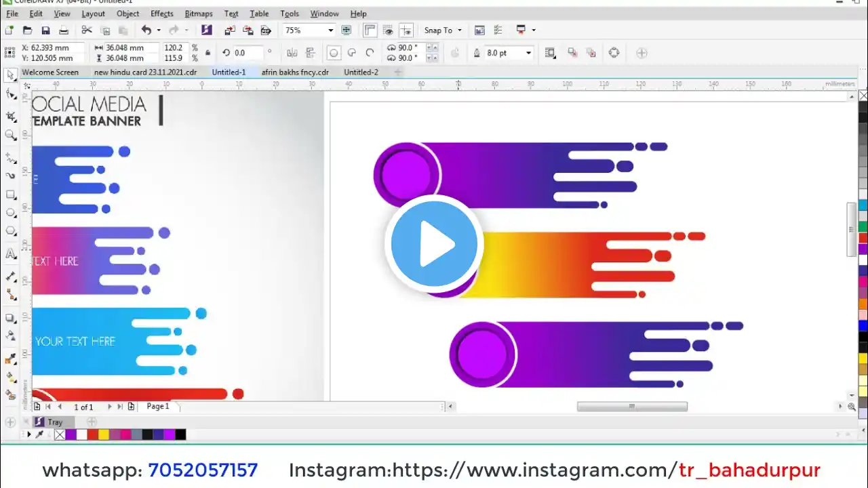Open the Options dialog icon
Image resolution: width=868 pixels, height=488 pixels.
coord(498,30)
